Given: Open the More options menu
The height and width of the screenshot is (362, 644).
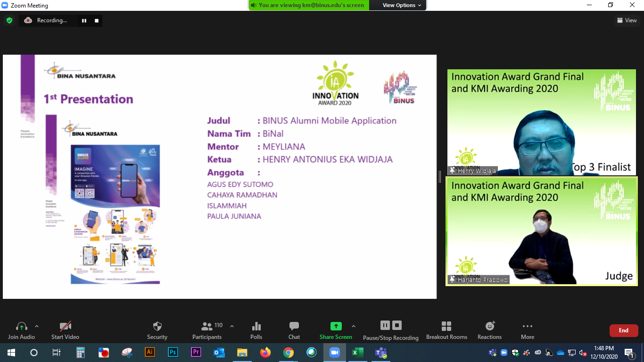Looking at the screenshot, I should click(x=528, y=330).
